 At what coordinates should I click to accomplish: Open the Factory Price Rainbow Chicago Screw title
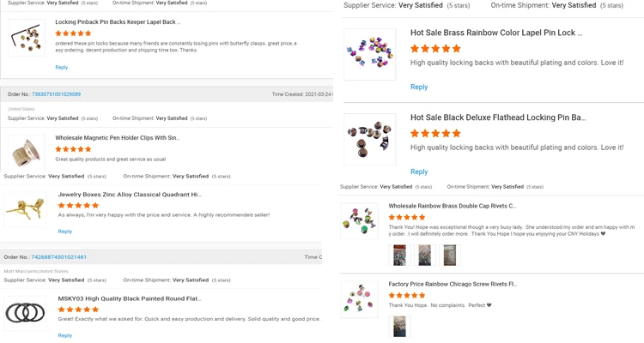click(453, 284)
